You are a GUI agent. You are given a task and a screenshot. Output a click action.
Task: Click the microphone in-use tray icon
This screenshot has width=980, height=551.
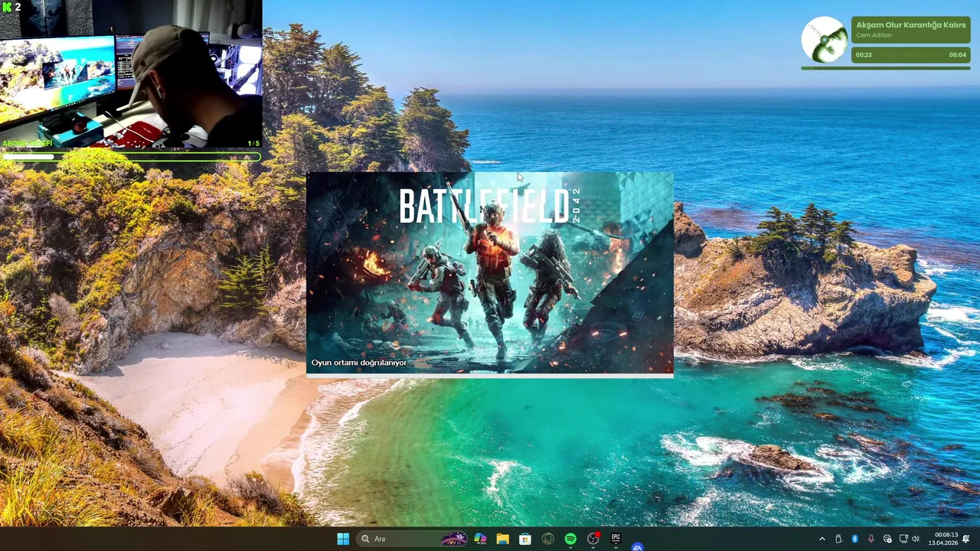871,539
